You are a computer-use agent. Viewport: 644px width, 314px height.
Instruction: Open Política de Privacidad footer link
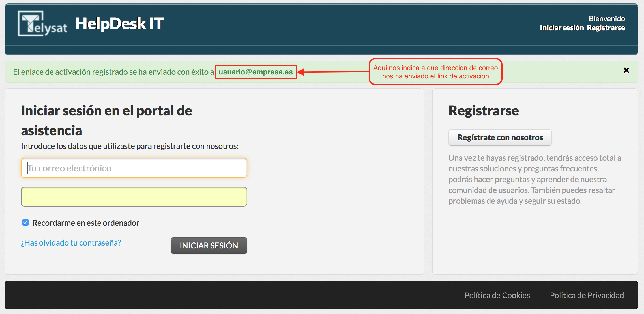[x=587, y=295]
